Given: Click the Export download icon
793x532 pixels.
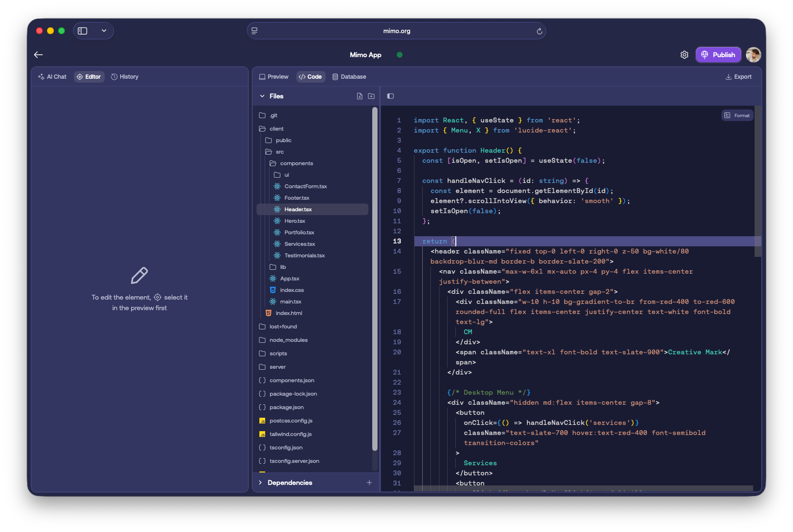Looking at the screenshot, I should point(728,77).
